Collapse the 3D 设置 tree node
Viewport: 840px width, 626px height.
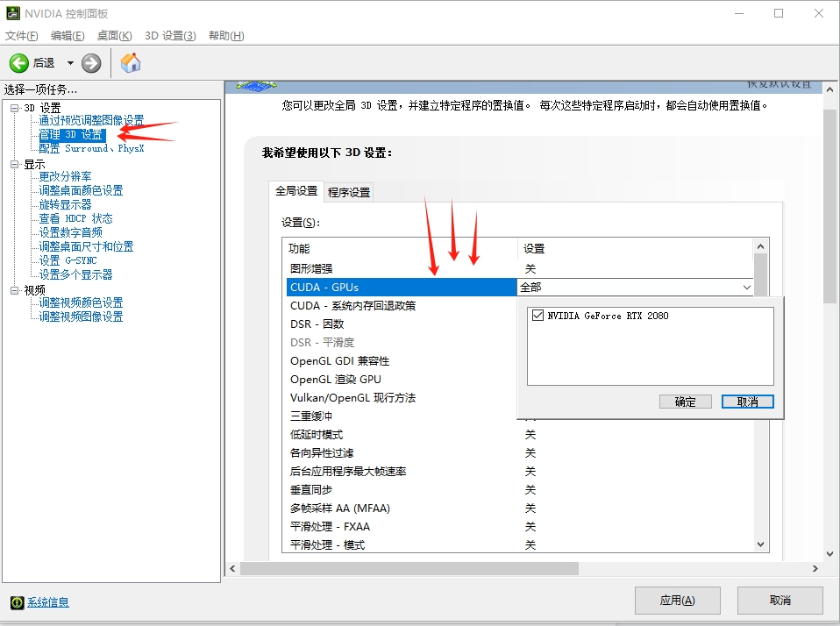(14, 108)
